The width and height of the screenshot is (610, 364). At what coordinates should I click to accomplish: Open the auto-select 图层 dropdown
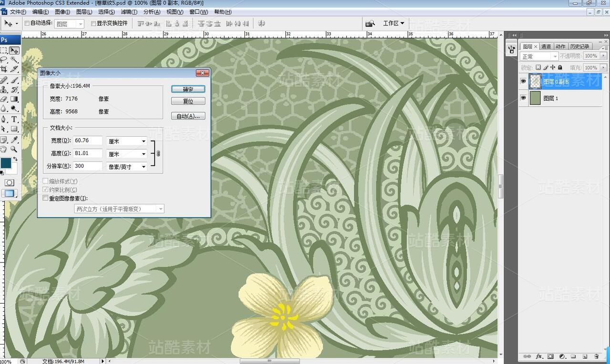click(x=69, y=24)
